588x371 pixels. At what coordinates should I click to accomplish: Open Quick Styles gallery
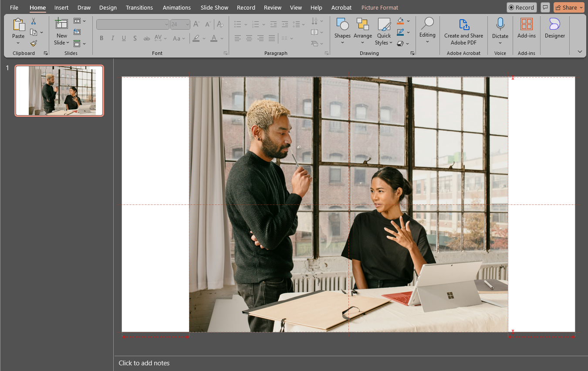[384, 31]
